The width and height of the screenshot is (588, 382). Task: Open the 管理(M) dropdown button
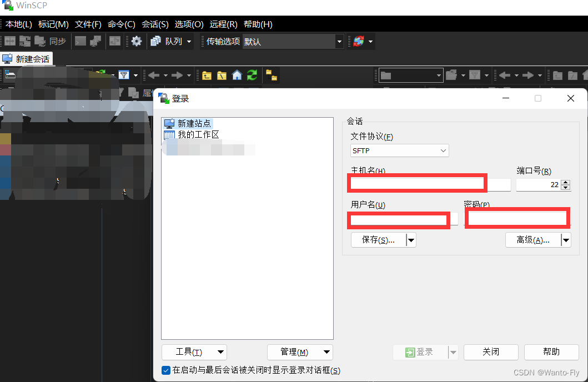[x=300, y=352]
